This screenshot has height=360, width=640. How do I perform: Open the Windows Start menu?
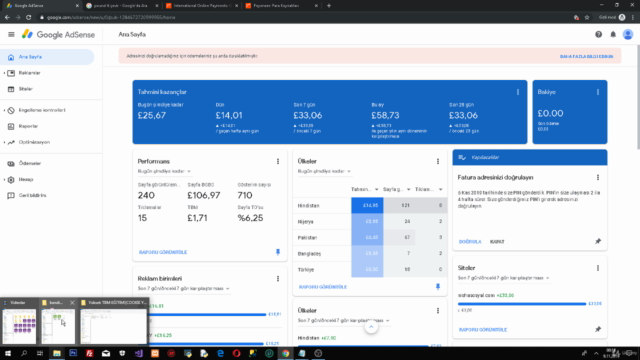[8, 353]
